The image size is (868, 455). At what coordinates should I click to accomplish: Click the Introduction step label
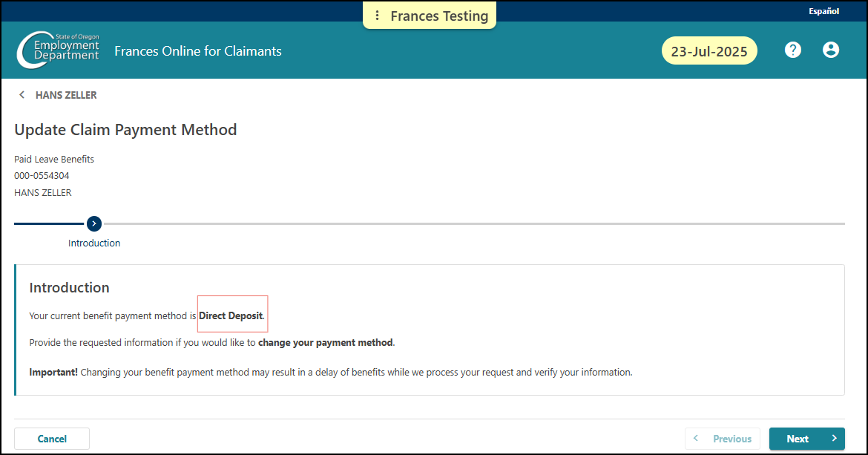click(x=94, y=243)
